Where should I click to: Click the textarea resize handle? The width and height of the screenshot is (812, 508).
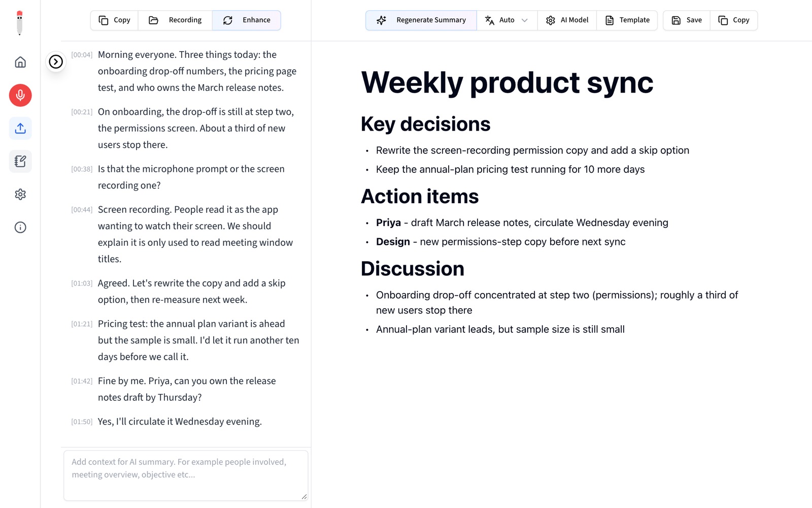tap(304, 496)
